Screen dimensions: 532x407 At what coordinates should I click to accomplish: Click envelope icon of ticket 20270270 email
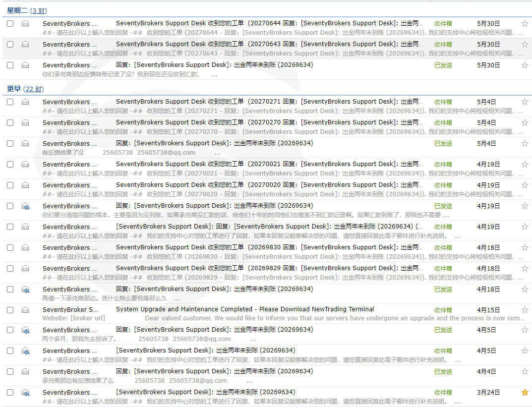(25, 122)
